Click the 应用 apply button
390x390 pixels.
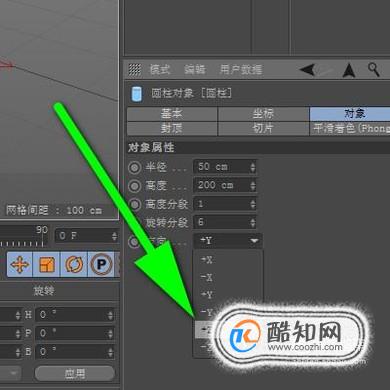coord(75,373)
